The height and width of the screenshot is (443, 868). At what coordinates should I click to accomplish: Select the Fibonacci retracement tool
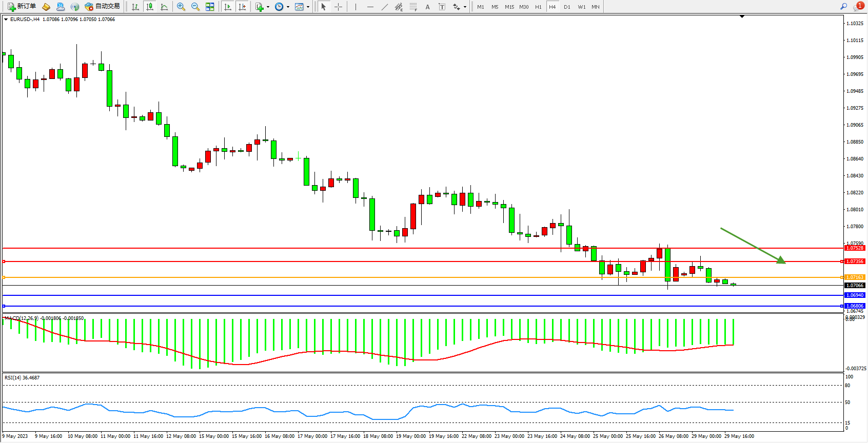pos(413,7)
